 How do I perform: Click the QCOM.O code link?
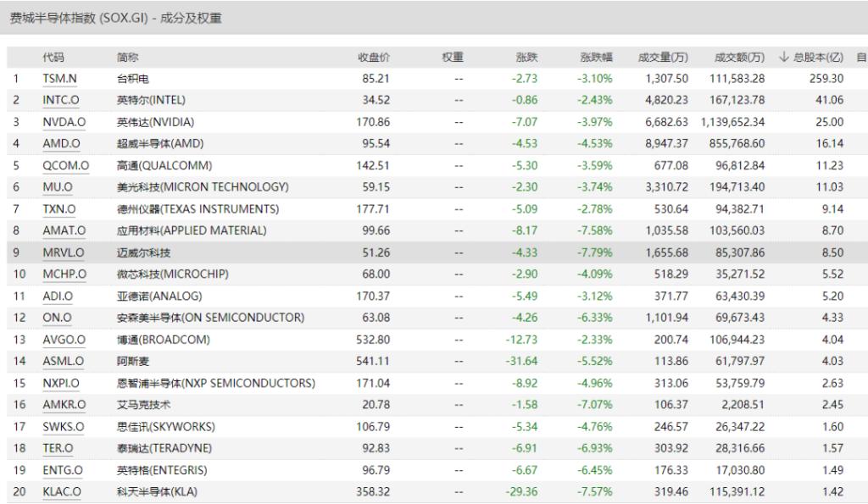(66, 165)
